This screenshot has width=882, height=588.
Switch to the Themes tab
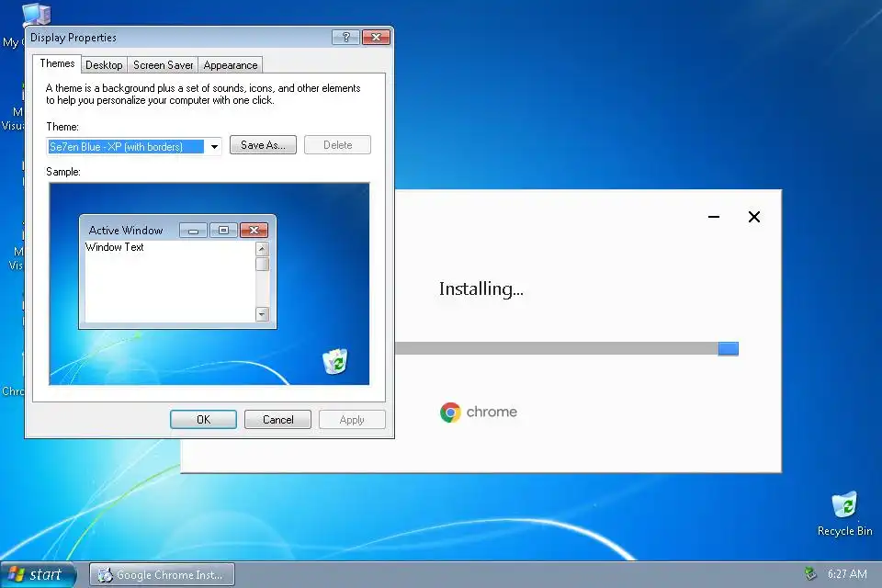pos(57,63)
